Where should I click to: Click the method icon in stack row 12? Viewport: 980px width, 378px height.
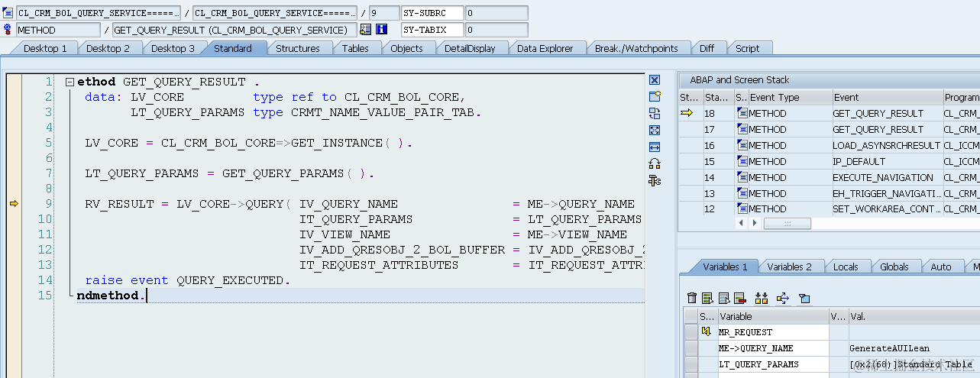[x=742, y=208]
